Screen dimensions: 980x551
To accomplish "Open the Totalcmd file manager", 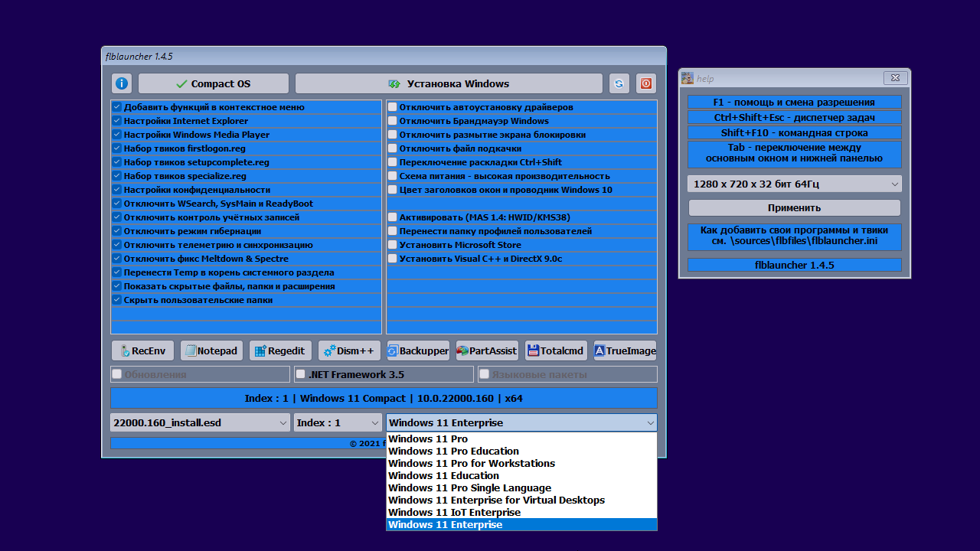I will tap(556, 350).
